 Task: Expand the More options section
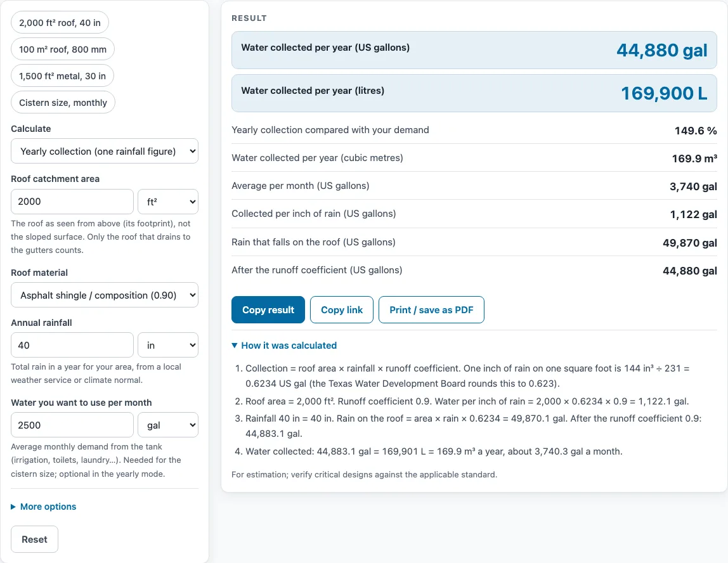pyautogui.click(x=44, y=507)
